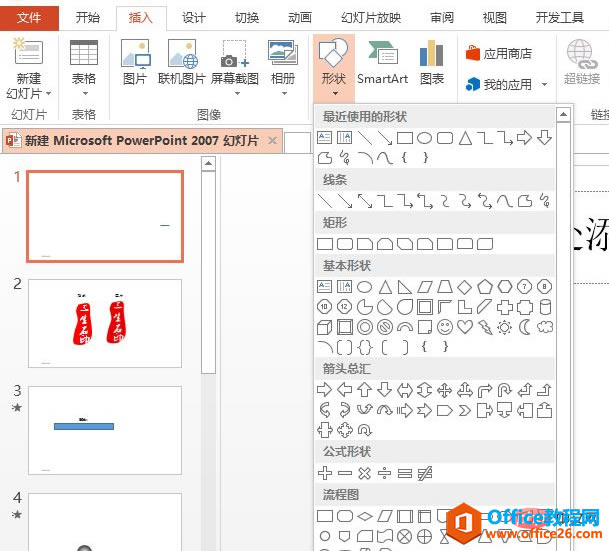This screenshot has width=609, height=551.
Task: Select the plain rectangle in 矩形
Action: pyautogui.click(x=325, y=244)
